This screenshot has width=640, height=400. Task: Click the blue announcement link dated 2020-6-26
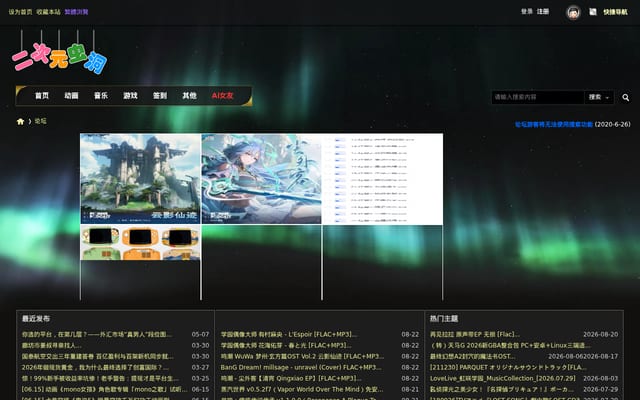tap(554, 124)
